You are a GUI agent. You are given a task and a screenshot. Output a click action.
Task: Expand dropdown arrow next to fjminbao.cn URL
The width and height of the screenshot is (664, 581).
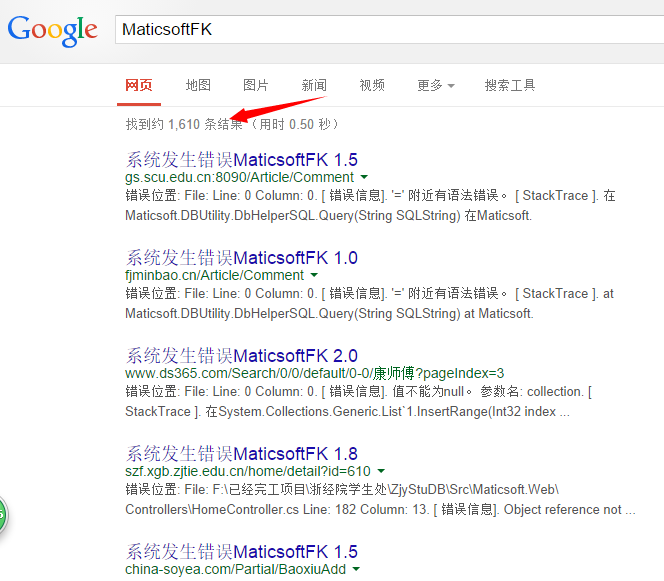pyautogui.click(x=314, y=275)
